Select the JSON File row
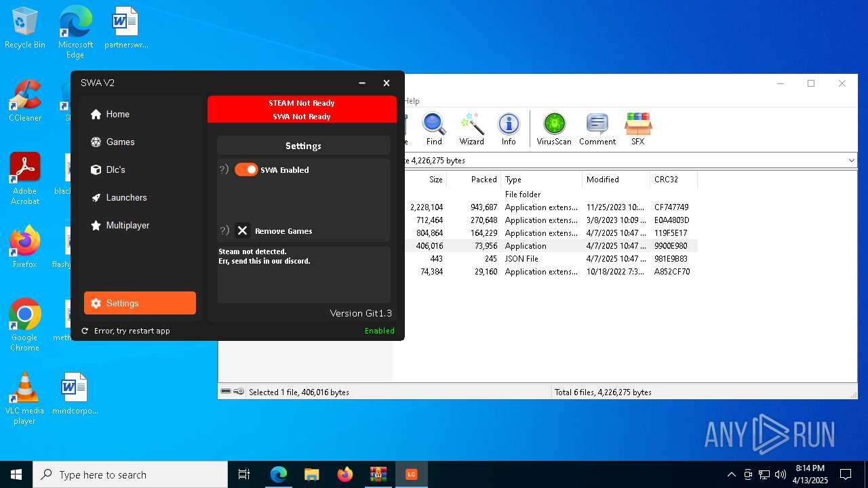Screen dimensions: 868x488 [x=551, y=259]
